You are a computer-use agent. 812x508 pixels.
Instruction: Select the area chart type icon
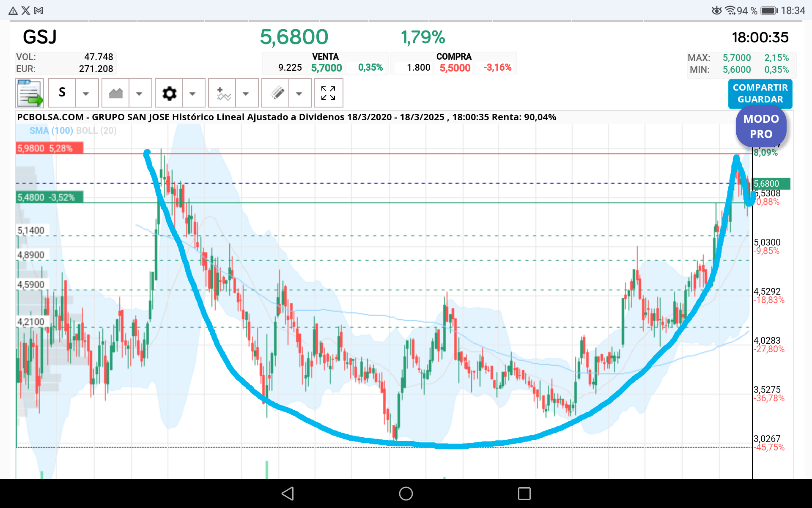[115, 93]
